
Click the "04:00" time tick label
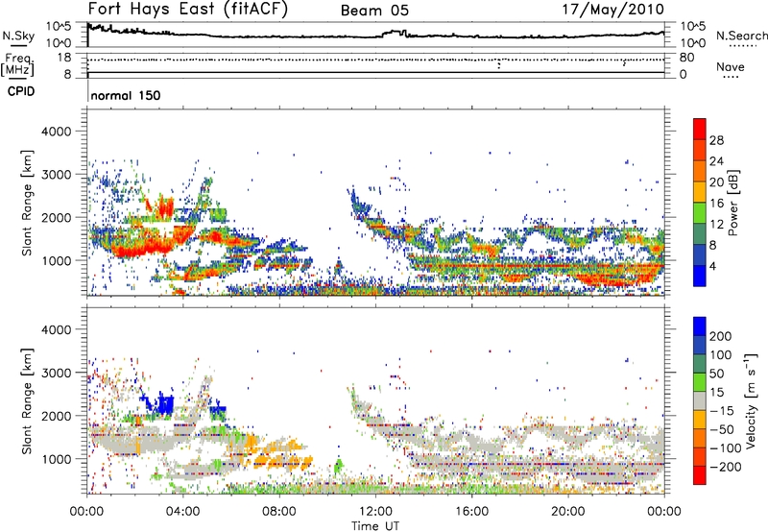182,512
